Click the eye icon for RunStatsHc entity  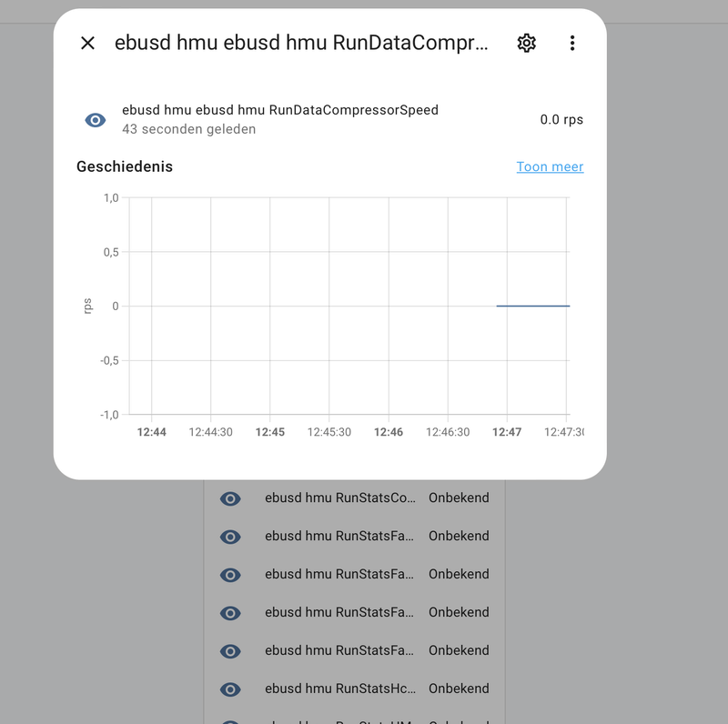click(x=231, y=689)
